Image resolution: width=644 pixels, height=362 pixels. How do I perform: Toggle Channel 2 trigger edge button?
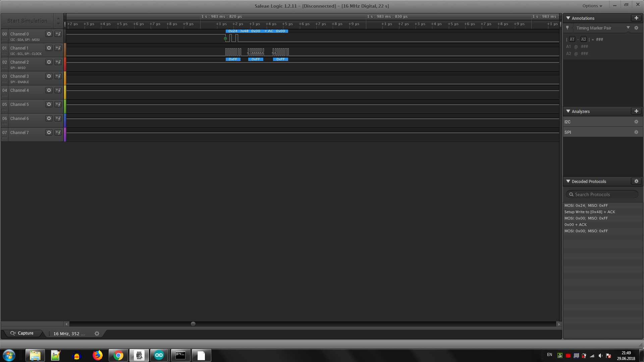tap(58, 62)
